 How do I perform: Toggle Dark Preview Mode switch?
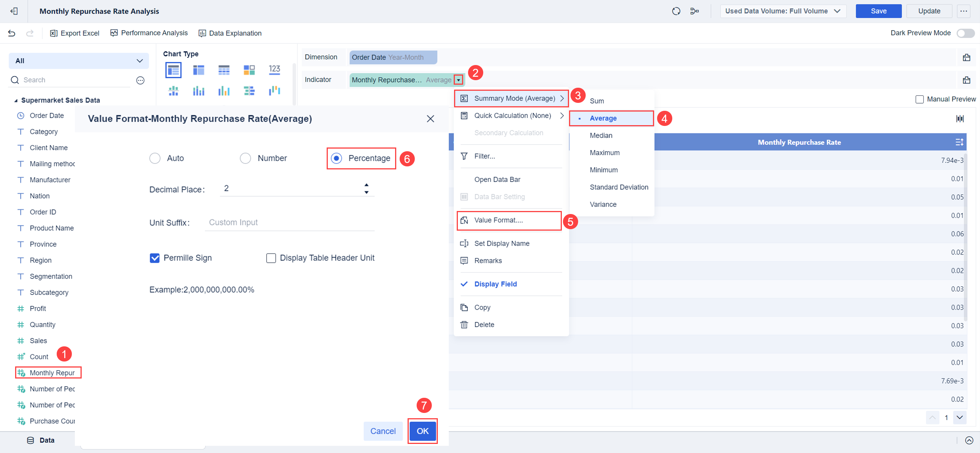tap(965, 33)
